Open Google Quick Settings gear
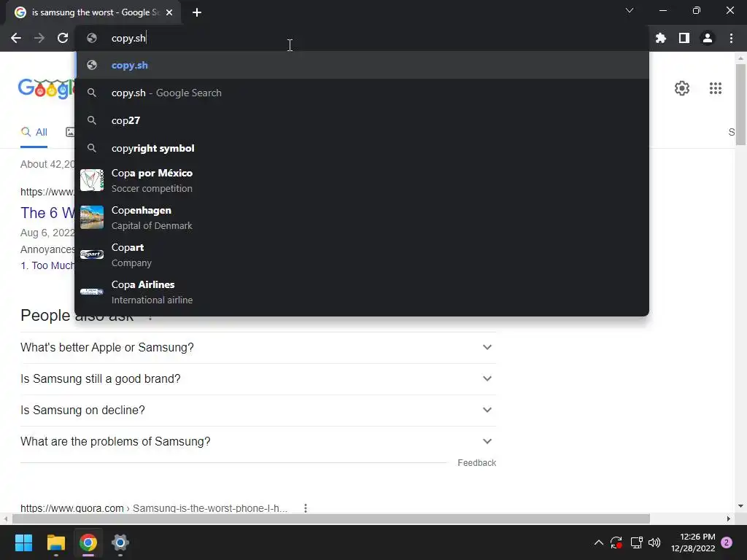The width and height of the screenshot is (747, 560). click(682, 88)
